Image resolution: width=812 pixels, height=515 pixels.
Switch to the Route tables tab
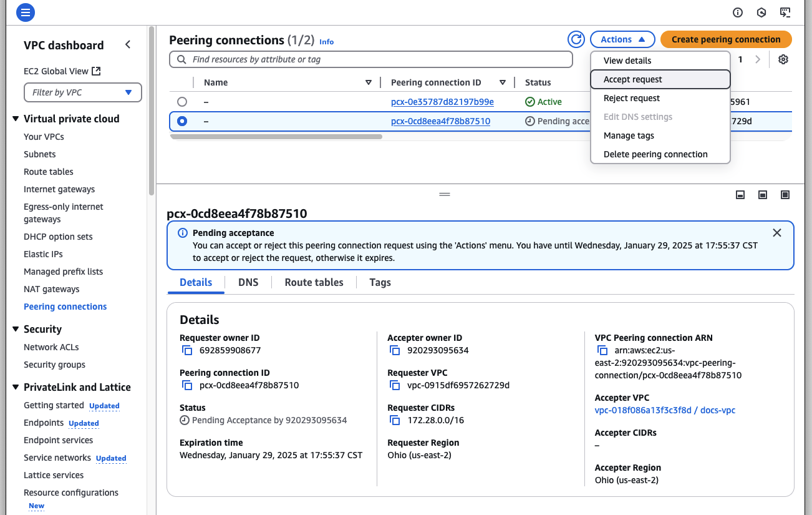314,282
